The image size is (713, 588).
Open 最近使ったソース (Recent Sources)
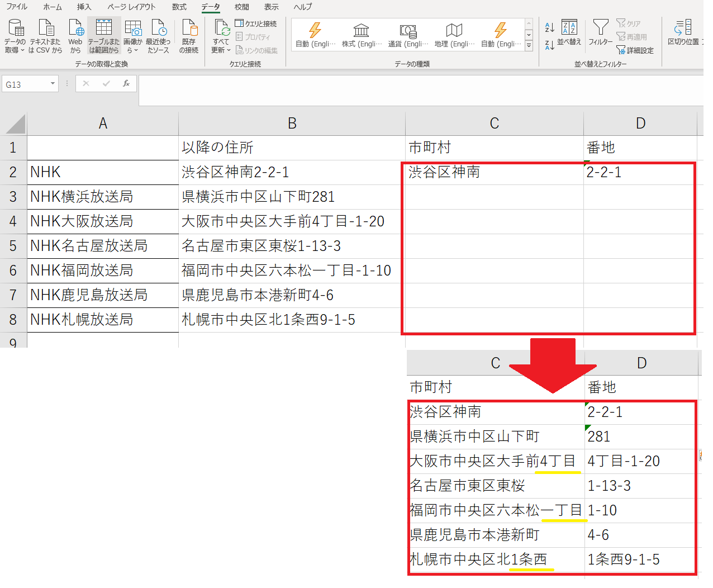coord(158,36)
